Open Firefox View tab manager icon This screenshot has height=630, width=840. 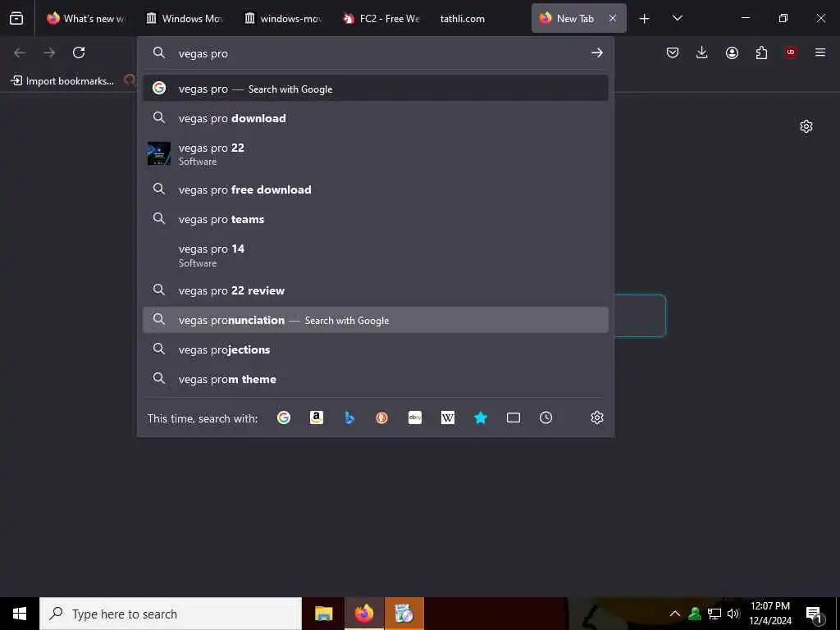(16, 19)
